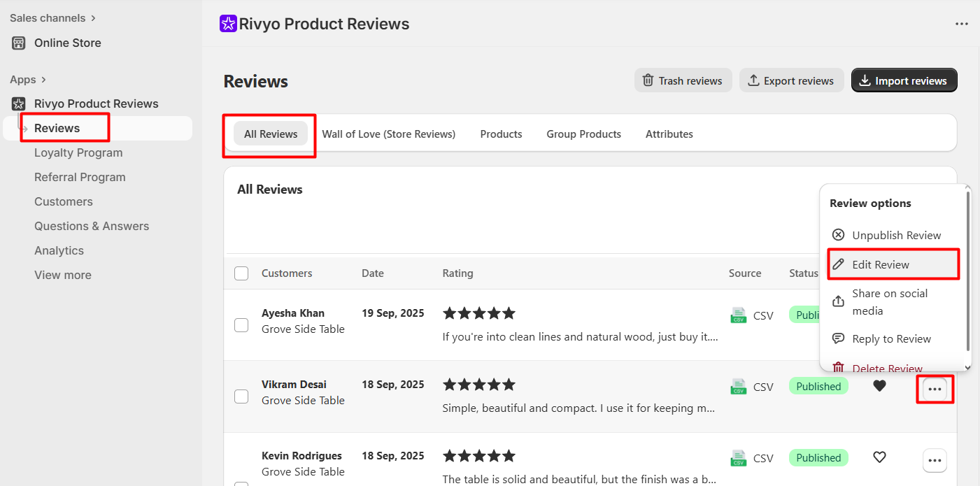This screenshot has width=980, height=486.
Task: Switch to Wall of Love (Store Reviews) tab
Action: tap(389, 134)
